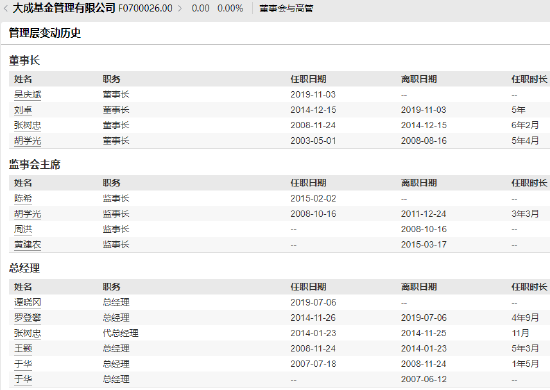Click the forward chevron after F0700026.00
This screenshot has width=550, height=390.
180,8
